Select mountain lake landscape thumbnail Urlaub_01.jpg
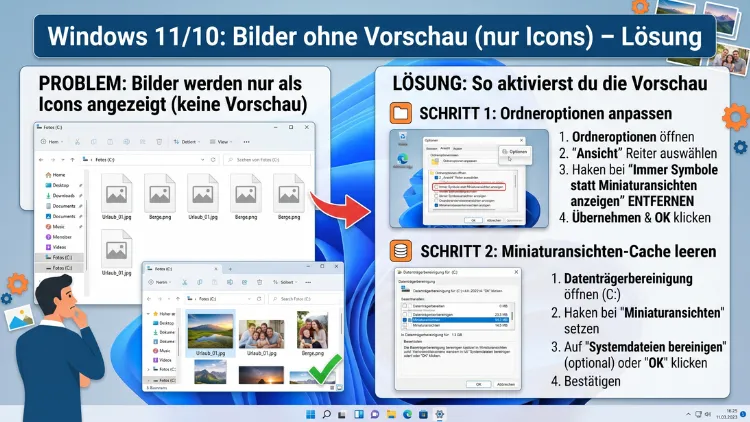 pos(210,333)
